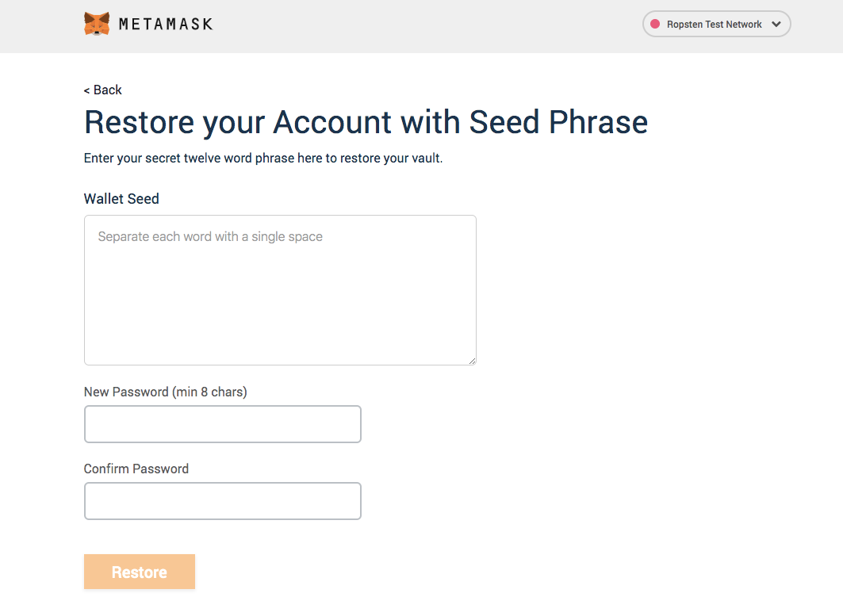Click the Restore button
The width and height of the screenshot is (843, 616).
click(140, 572)
